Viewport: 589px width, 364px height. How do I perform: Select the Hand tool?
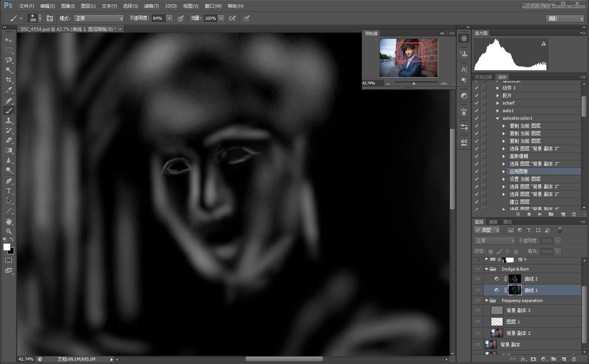(8, 221)
